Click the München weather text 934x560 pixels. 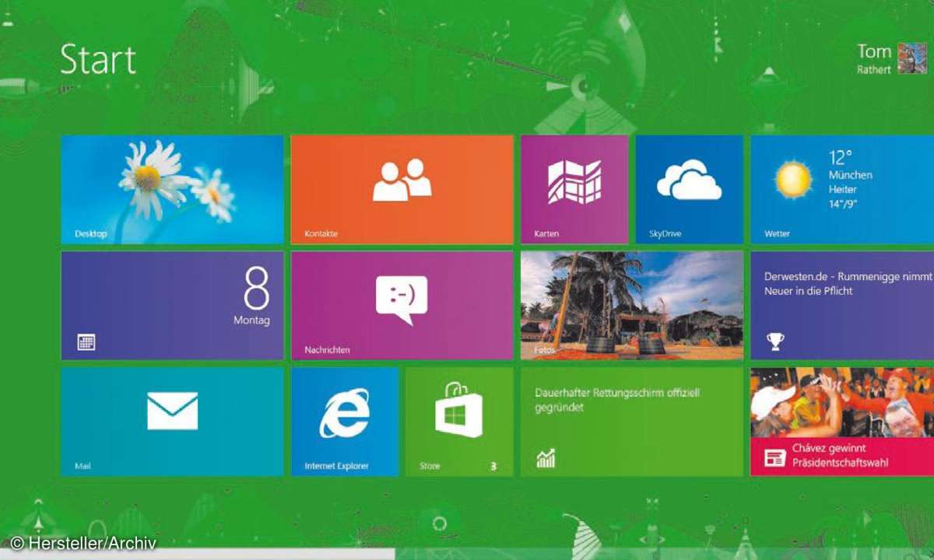pyautogui.click(x=850, y=175)
